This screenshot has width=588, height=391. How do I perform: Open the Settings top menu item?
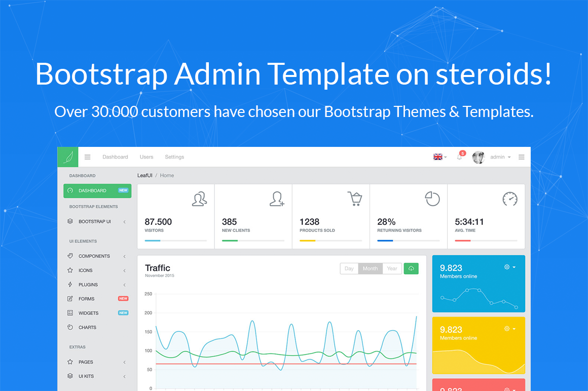(174, 157)
